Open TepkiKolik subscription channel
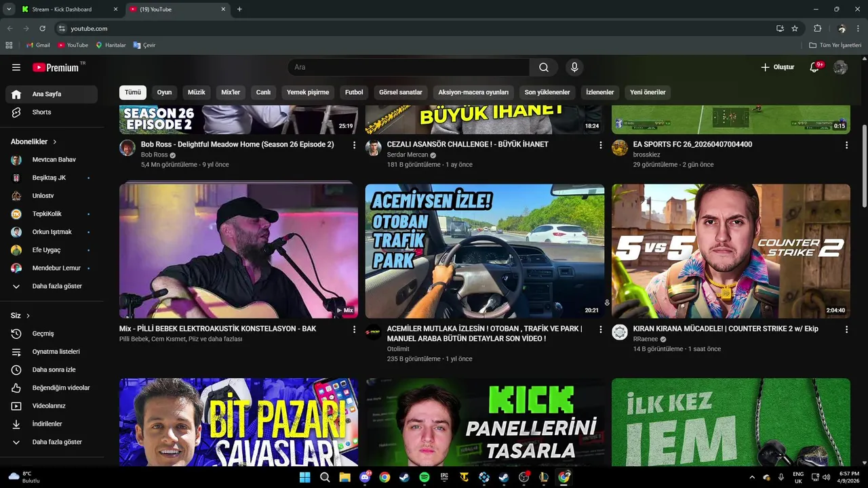Image resolution: width=868 pixels, height=488 pixels. tap(52, 214)
